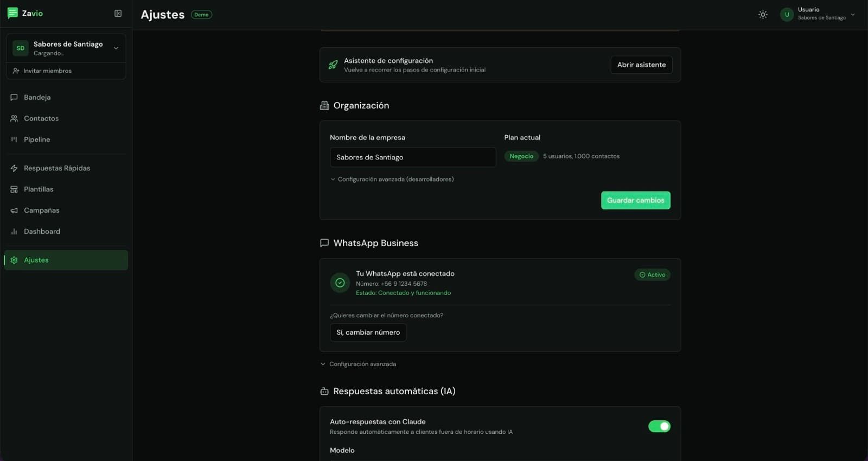Click the Activo status badge

[652, 275]
